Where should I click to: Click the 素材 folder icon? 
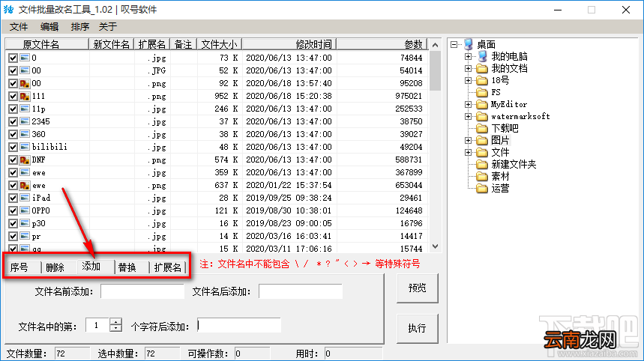tap(482, 177)
